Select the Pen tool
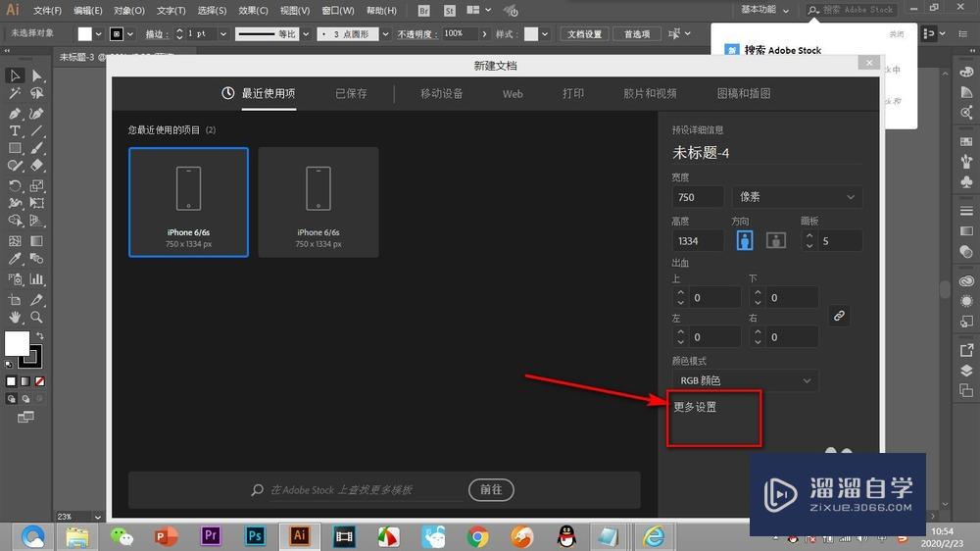 [x=15, y=114]
